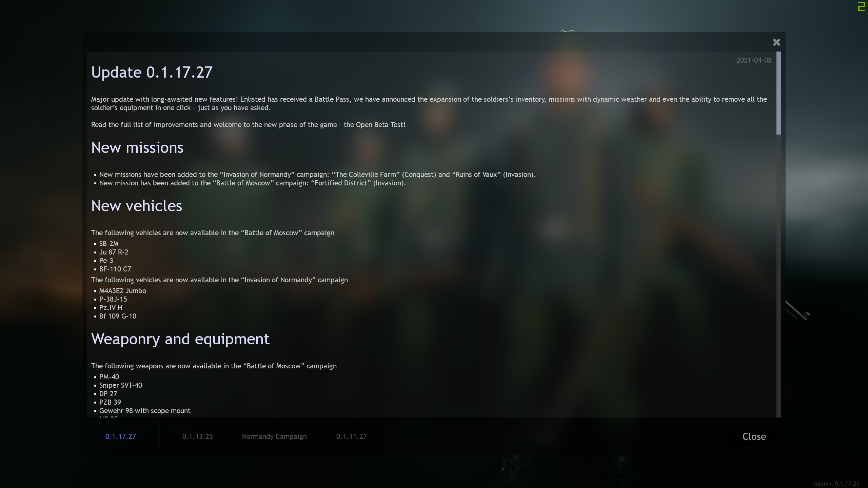Open the 0.1.11.27 update tab

coord(351,436)
